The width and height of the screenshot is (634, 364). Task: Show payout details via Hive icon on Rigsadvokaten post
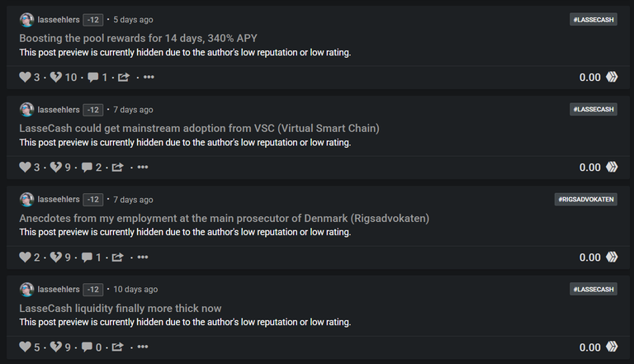click(612, 258)
